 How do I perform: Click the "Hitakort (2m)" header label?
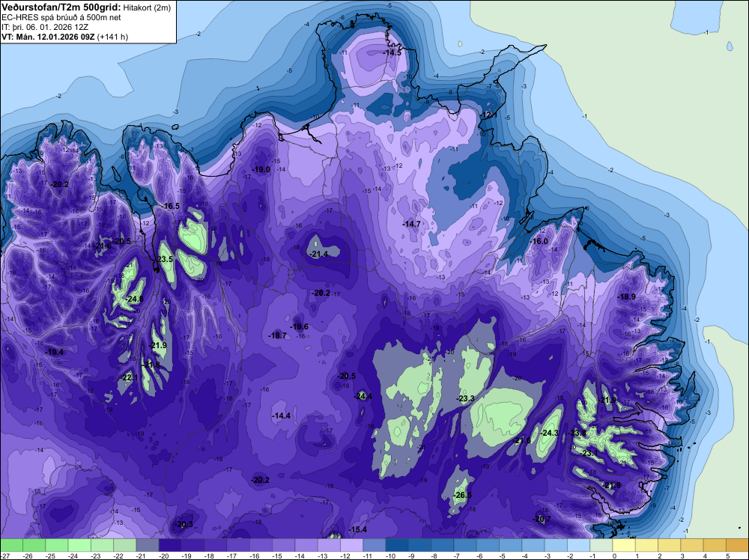coord(147,7)
